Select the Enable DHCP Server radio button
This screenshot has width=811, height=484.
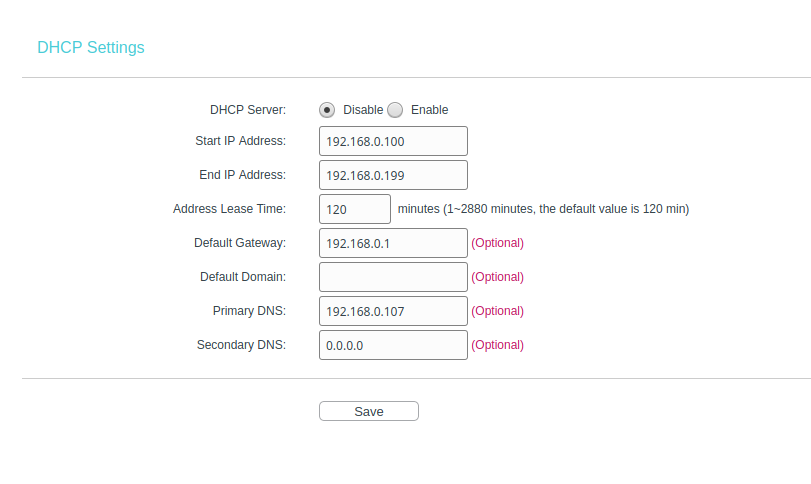(x=395, y=110)
